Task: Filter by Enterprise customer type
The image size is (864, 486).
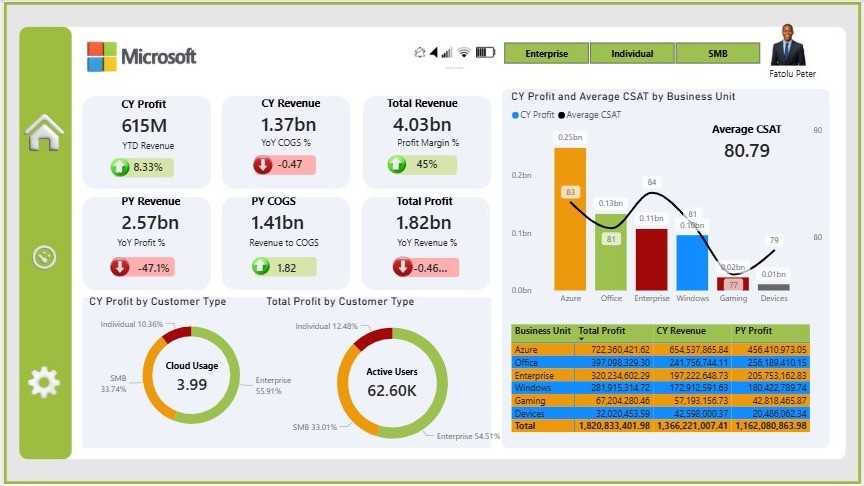Action: click(x=547, y=53)
